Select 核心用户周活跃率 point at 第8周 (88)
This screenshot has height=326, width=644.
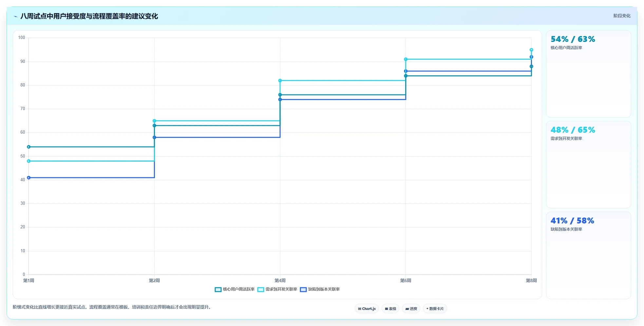click(x=531, y=67)
